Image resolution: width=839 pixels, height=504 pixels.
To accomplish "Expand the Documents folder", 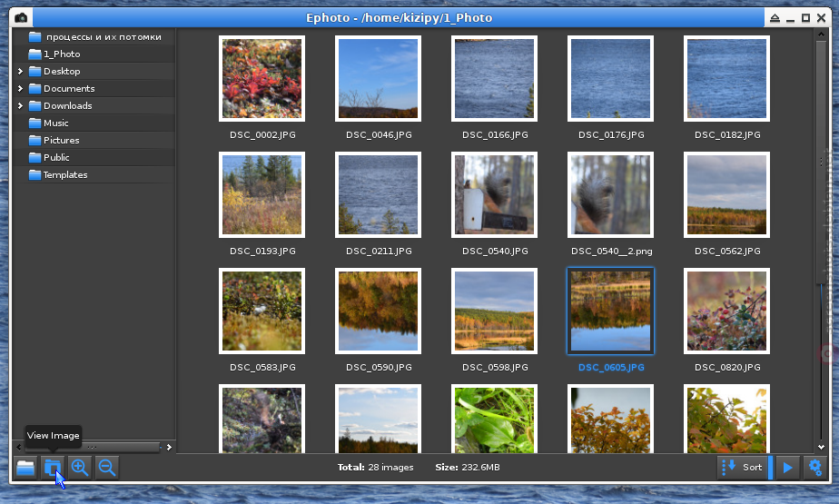I will [x=20, y=88].
